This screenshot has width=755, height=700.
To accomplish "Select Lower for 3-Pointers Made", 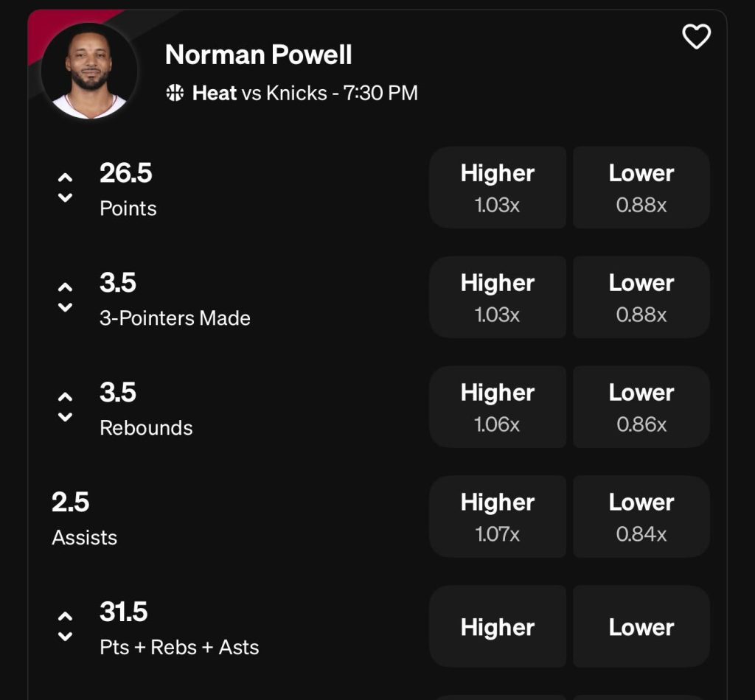I will tap(641, 297).
